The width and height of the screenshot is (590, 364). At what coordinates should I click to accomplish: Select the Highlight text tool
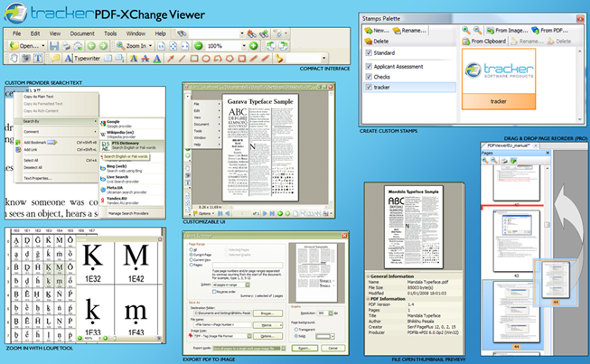133,59
